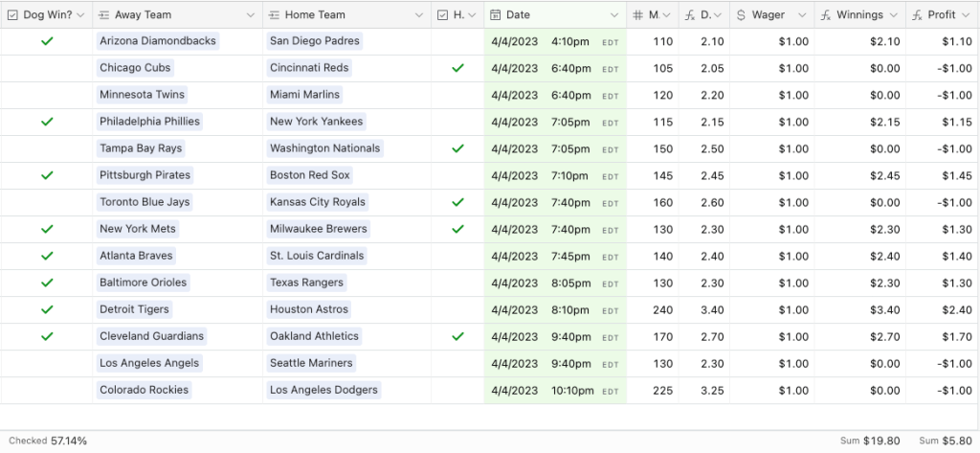This screenshot has height=453, width=980.
Task: Check Dog Win for Chicago Cubs row
Action: tap(47, 68)
